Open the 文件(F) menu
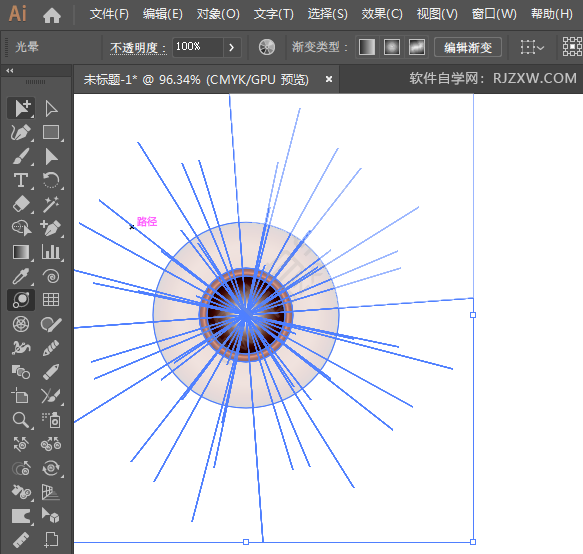This screenshot has height=554, width=583. click(109, 14)
